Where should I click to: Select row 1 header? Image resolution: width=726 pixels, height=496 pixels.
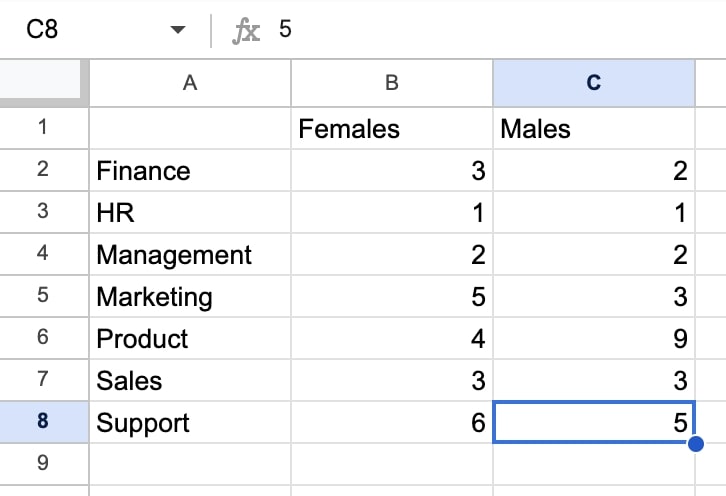43,128
